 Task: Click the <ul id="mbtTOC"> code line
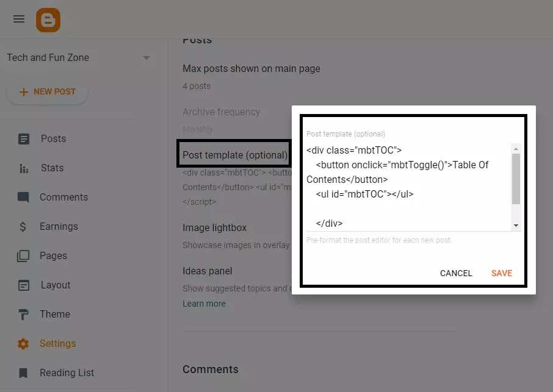[364, 194]
